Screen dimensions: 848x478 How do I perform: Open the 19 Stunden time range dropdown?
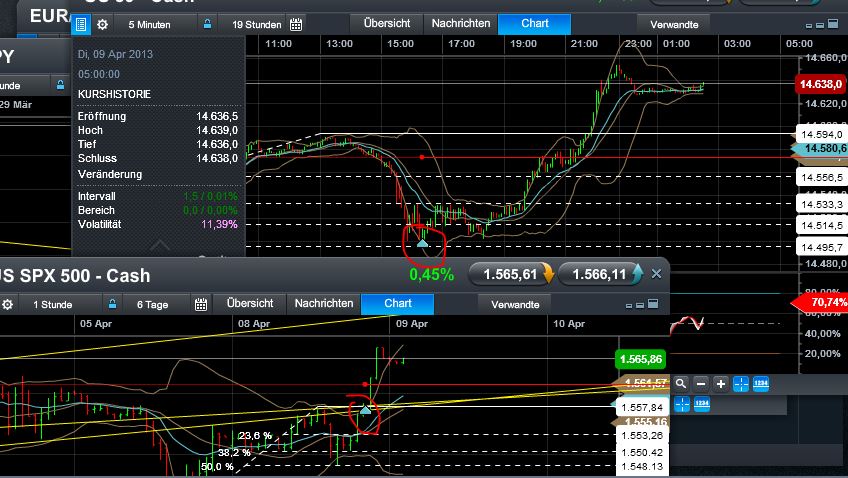pos(256,24)
